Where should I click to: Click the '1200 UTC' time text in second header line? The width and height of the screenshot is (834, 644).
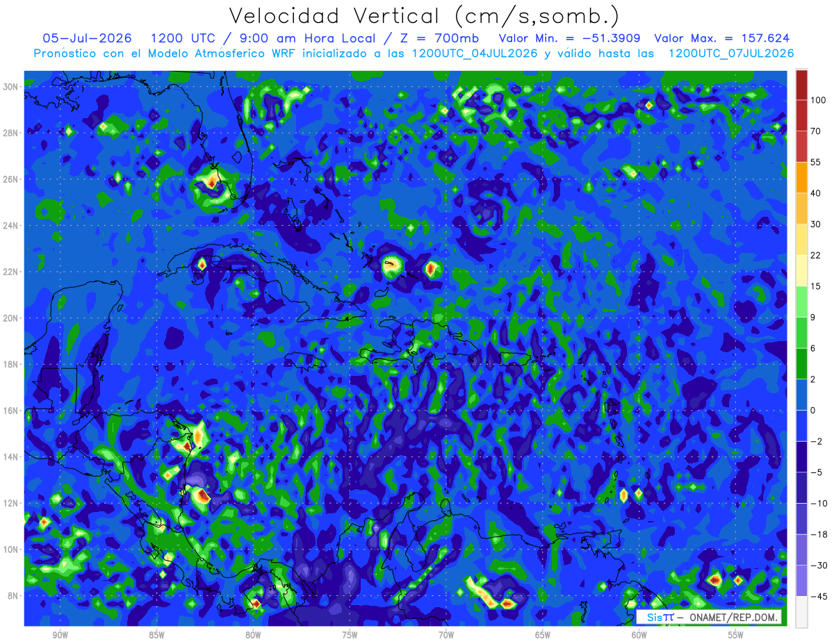(x=182, y=38)
